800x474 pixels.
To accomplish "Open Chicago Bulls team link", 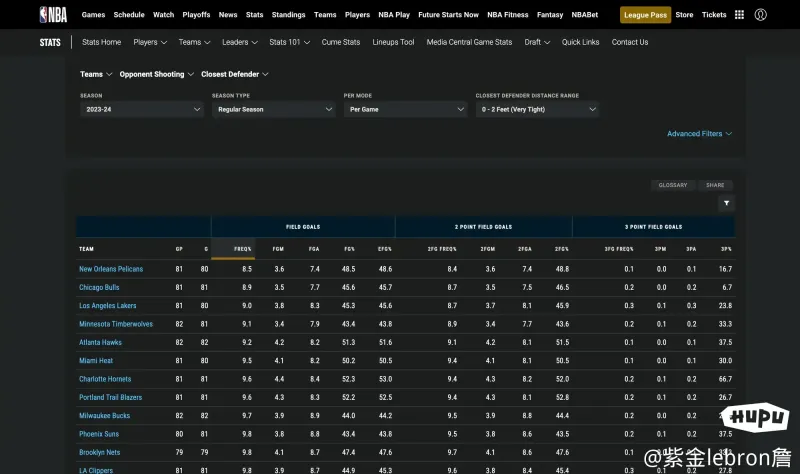I will click(x=99, y=287).
